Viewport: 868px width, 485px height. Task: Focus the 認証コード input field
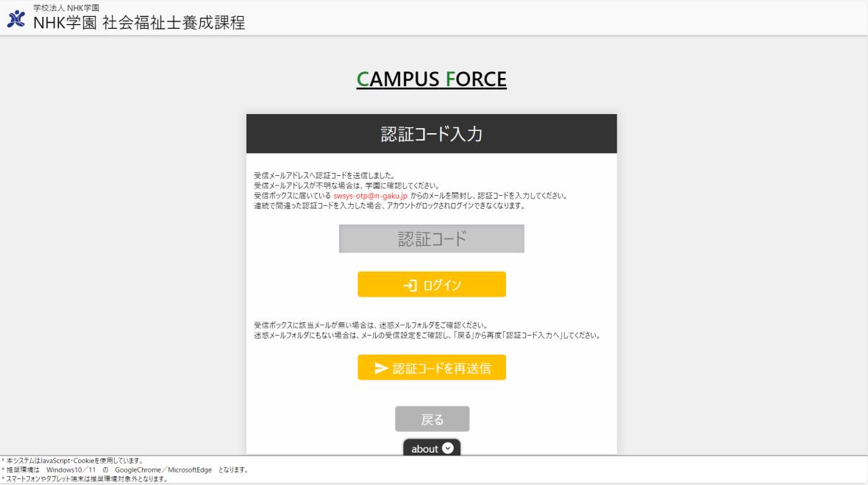[x=431, y=238]
